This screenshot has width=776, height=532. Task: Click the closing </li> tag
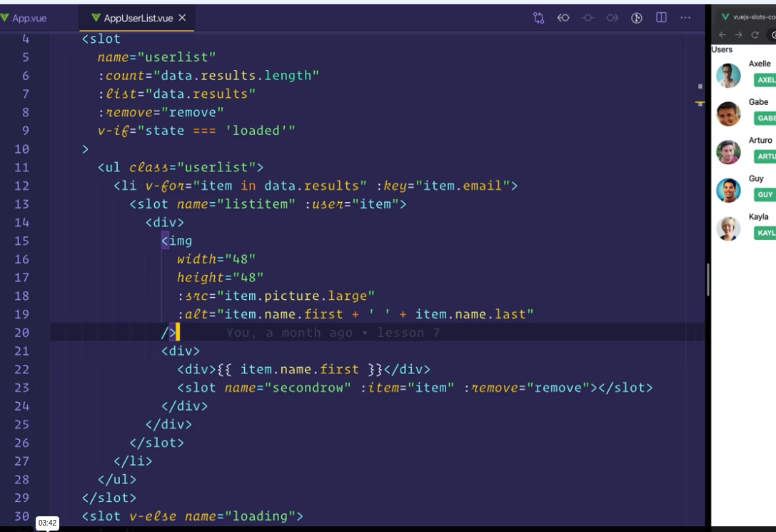133,461
